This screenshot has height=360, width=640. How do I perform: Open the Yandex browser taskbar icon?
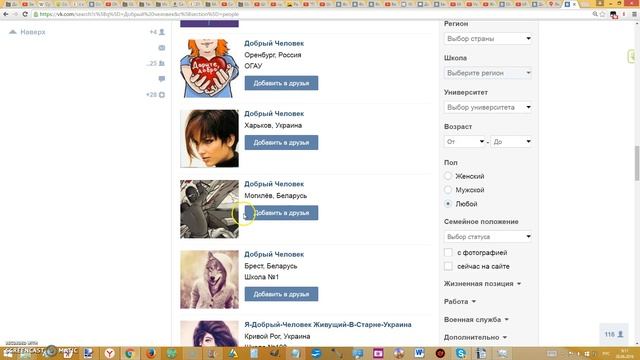109,353
